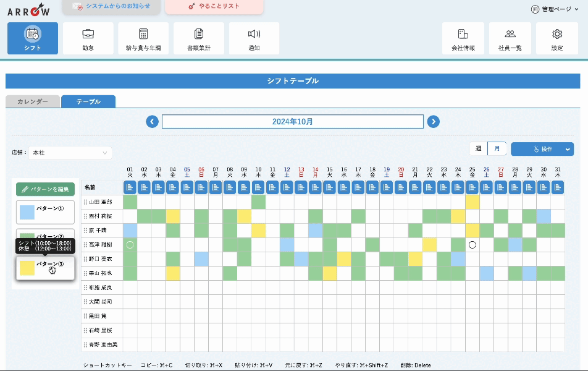Click the 2024年10月 month field
Screen dimensions: 588x371
[x=292, y=122]
